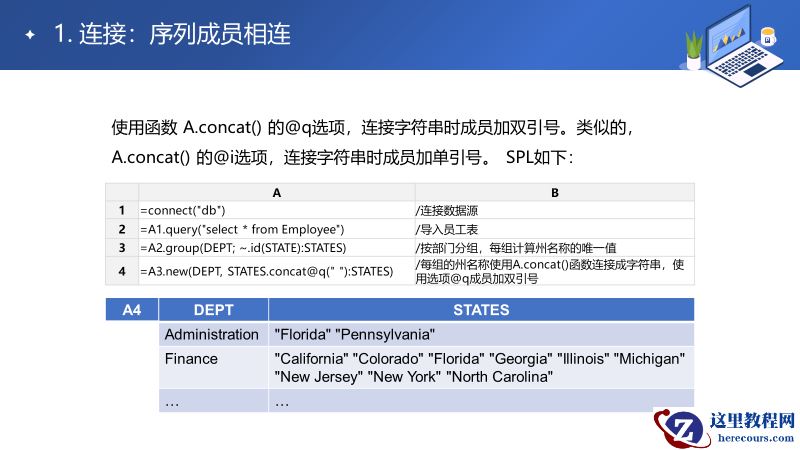Click the paragraph line ending 'SPL如下：'

[x=343, y=157]
